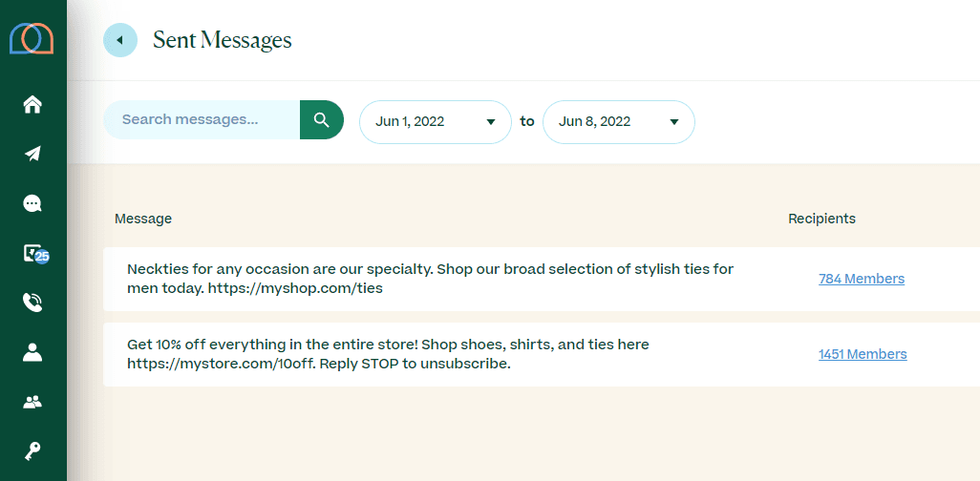The width and height of the screenshot is (980, 481).
Task: Open the paper plane send icon
Action: pos(32,154)
